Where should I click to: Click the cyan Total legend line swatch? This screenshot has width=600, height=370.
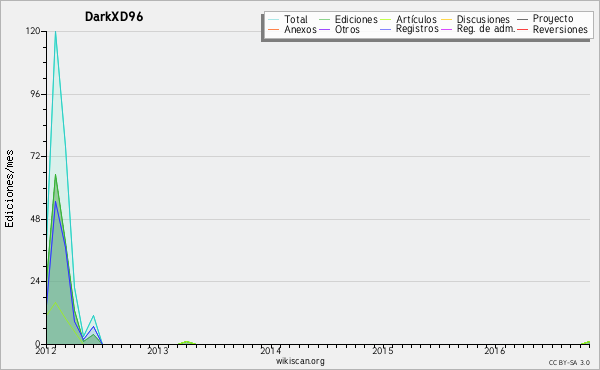(274, 19)
